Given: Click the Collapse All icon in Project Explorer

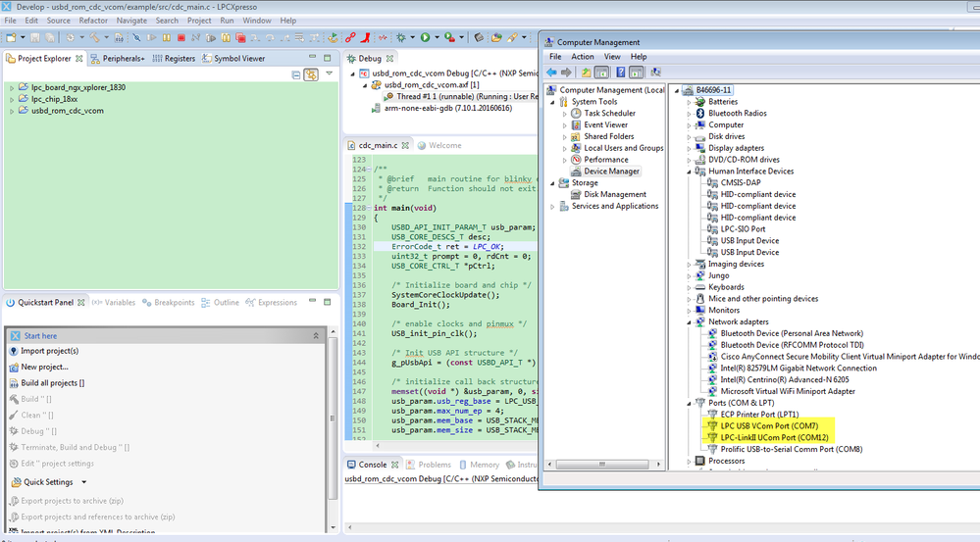Looking at the screenshot, I should tap(296, 74).
